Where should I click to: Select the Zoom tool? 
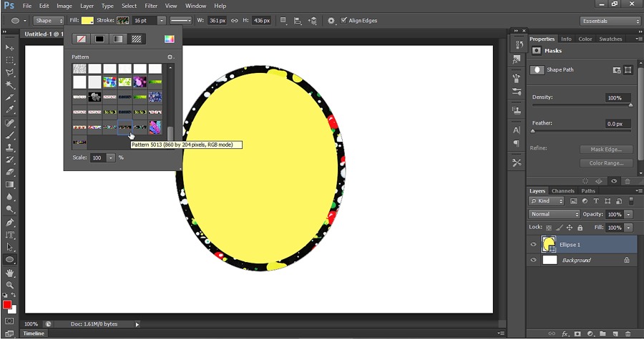(x=9, y=285)
